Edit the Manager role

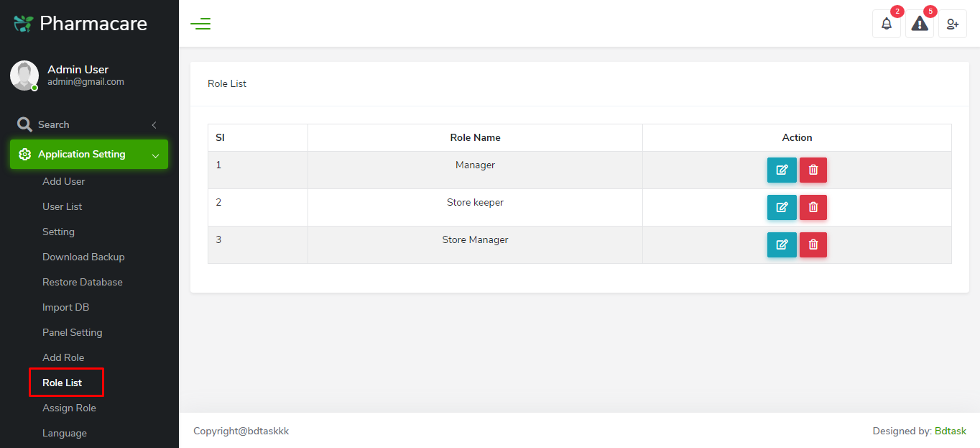(x=782, y=170)
